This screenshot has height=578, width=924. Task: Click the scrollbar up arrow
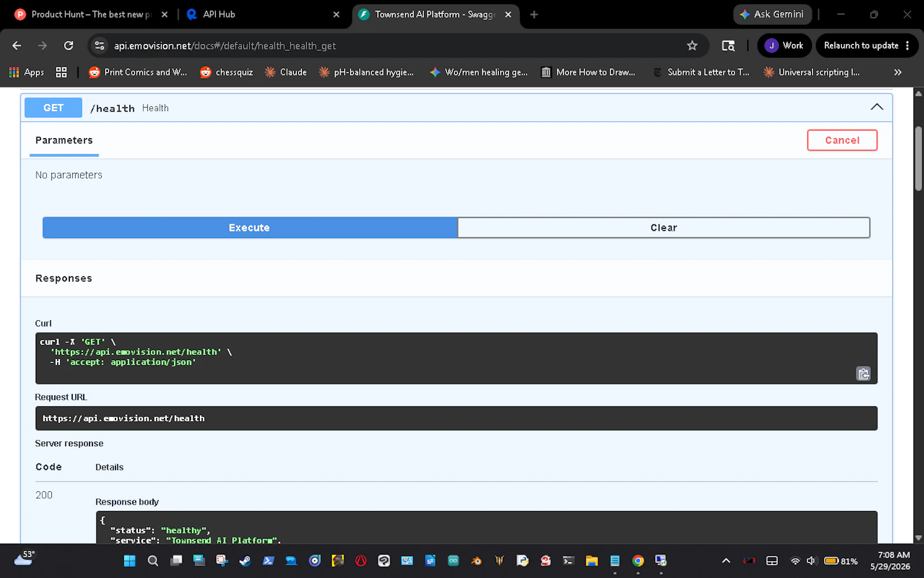918,93
